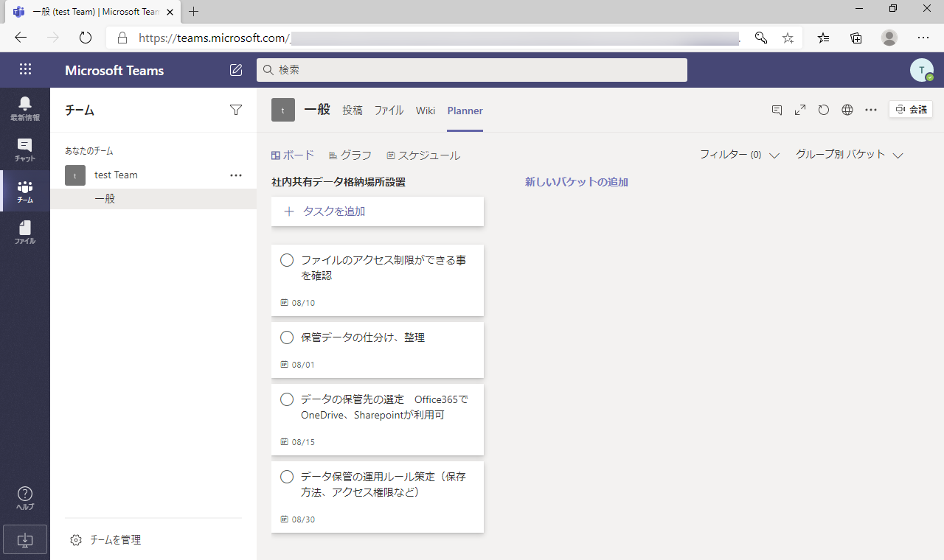Open Help in the left sidebar
This screenshot has width=944, height=560.
[25, 498]
